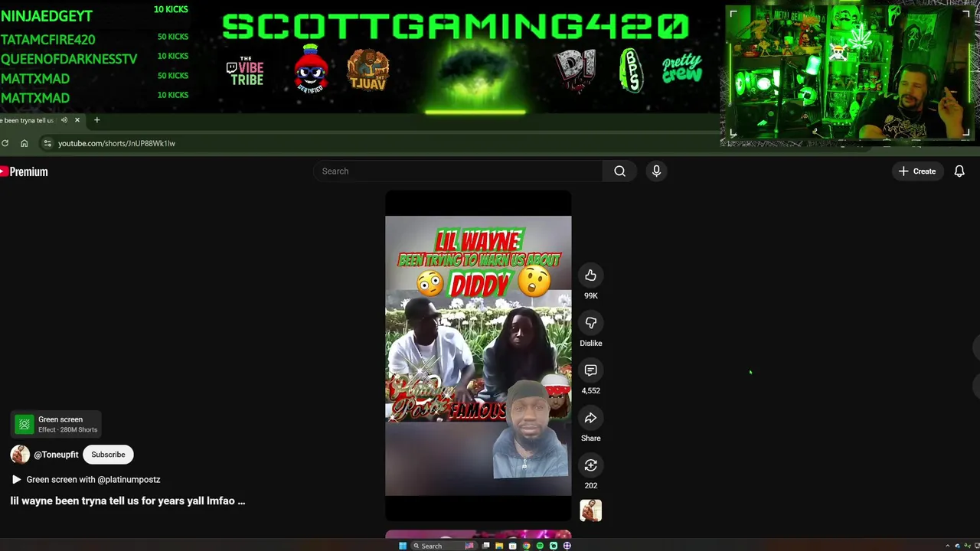Click the SCOTTGAMING420 banner title
The image size is (980, 551).
[456, 27]
